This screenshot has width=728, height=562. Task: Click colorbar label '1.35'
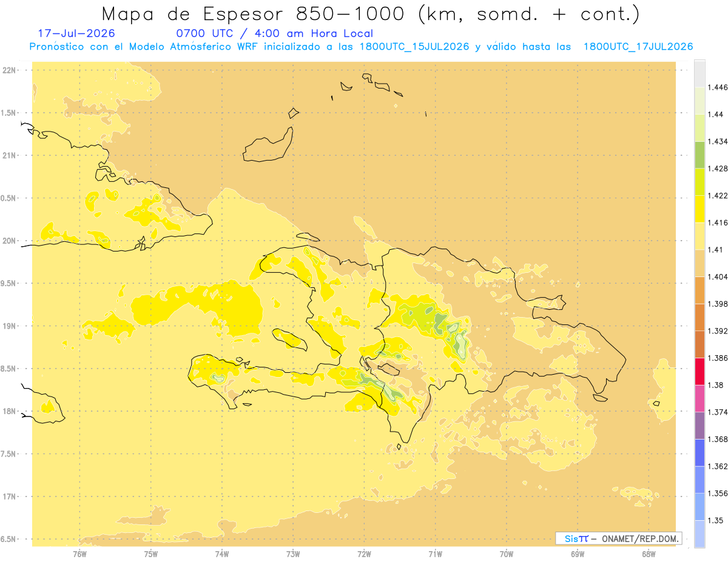coord(716,520)
